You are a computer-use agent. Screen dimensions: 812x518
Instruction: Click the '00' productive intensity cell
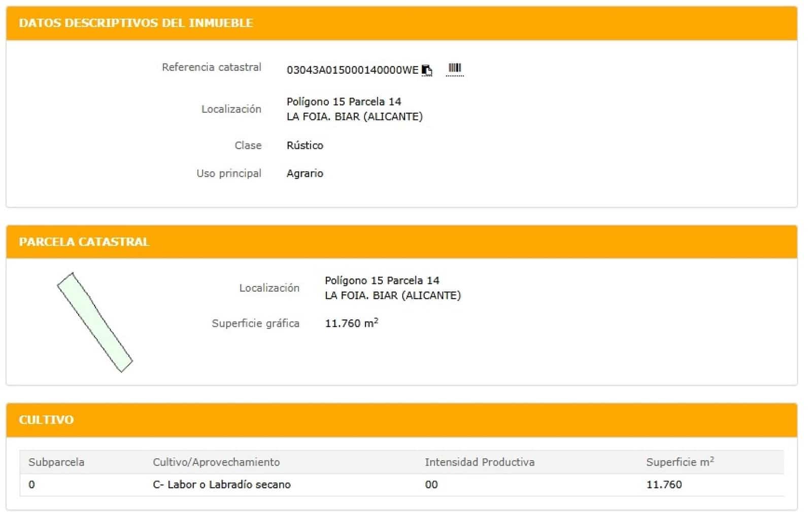tap(431, 484)
